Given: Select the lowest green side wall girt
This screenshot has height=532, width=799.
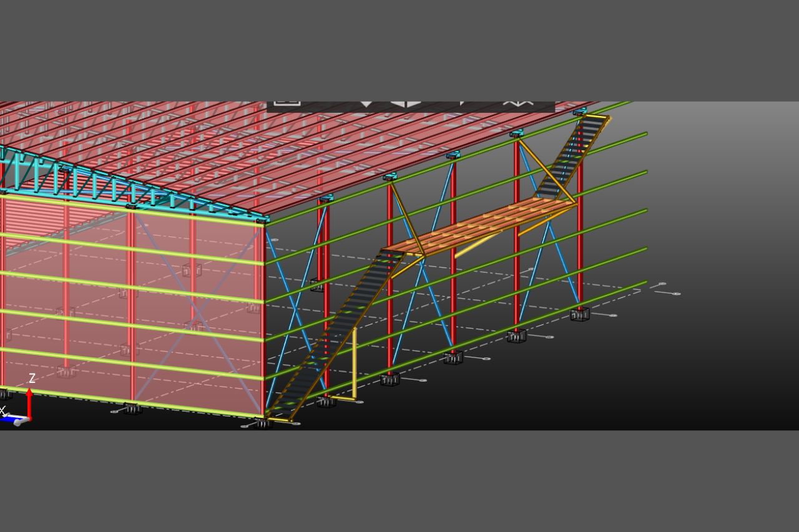Looking at the screenshot, I should point(456,351).
